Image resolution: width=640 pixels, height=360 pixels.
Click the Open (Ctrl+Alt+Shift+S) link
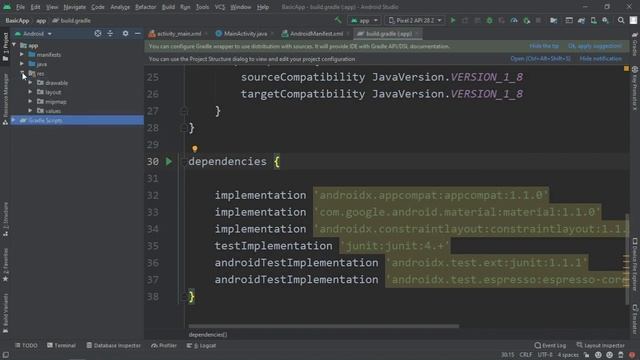click(x=540, y=59)
